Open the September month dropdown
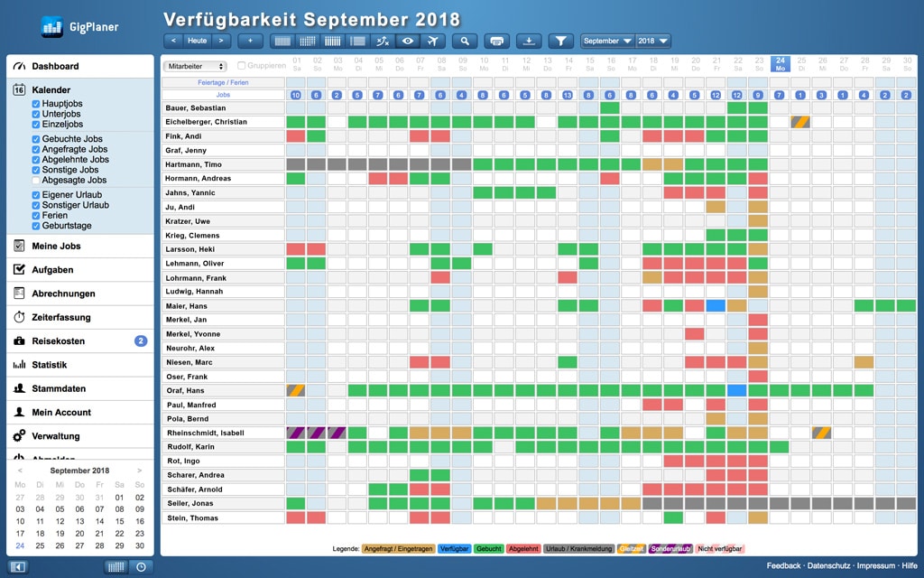The width and height of the screenshot is (924, 578). tap(606, 41)
